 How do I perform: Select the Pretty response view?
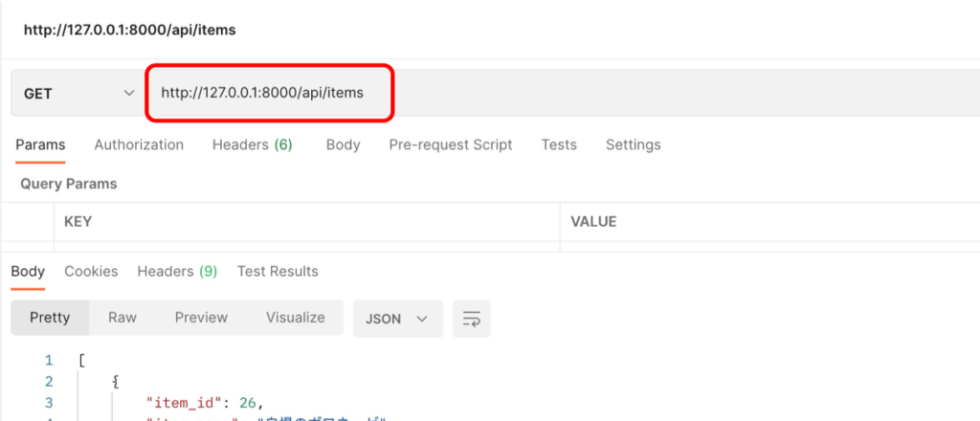pyautogui.click(x=50, y=318)
